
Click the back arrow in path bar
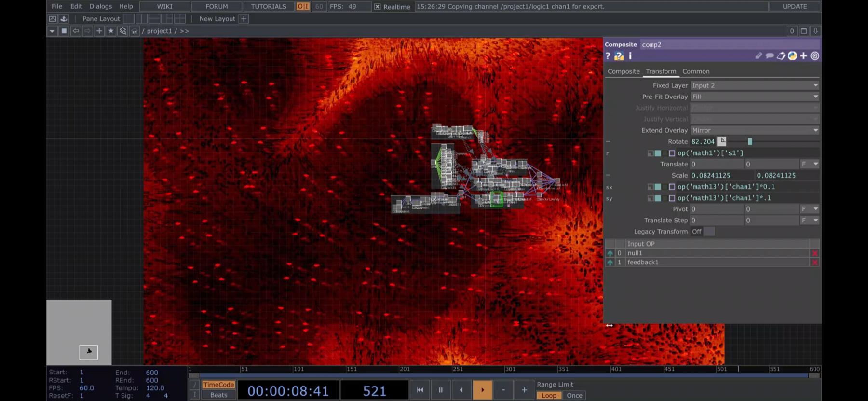76,31
